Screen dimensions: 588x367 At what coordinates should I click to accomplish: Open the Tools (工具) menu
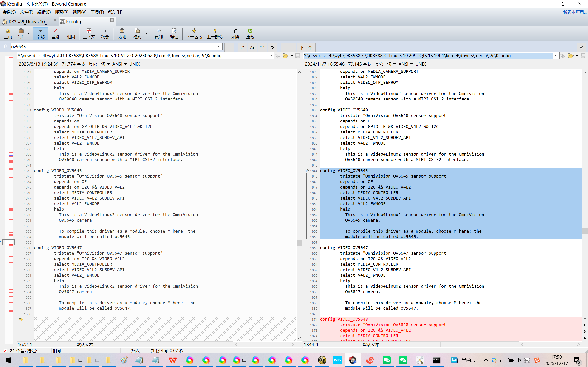pyautogui.click(x=97, y=12)
